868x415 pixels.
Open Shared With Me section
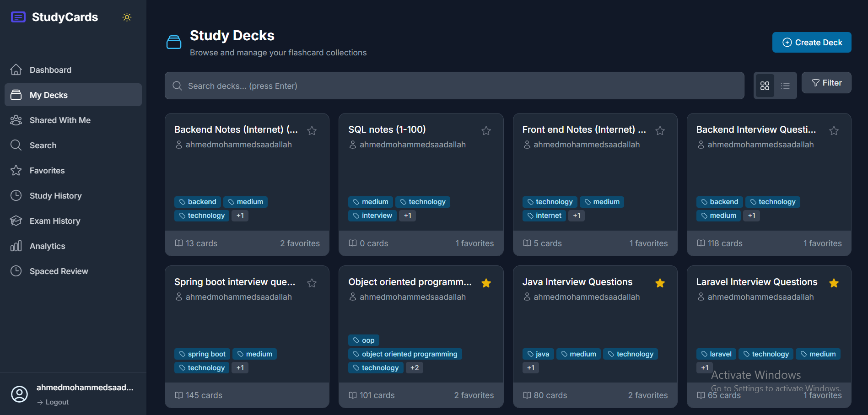[60, 120]
